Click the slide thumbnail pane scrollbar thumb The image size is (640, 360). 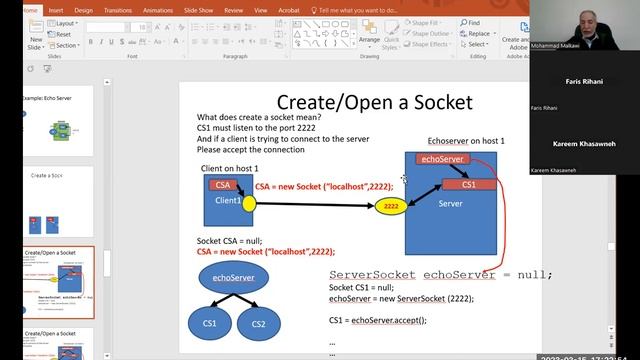click(107, 264)
